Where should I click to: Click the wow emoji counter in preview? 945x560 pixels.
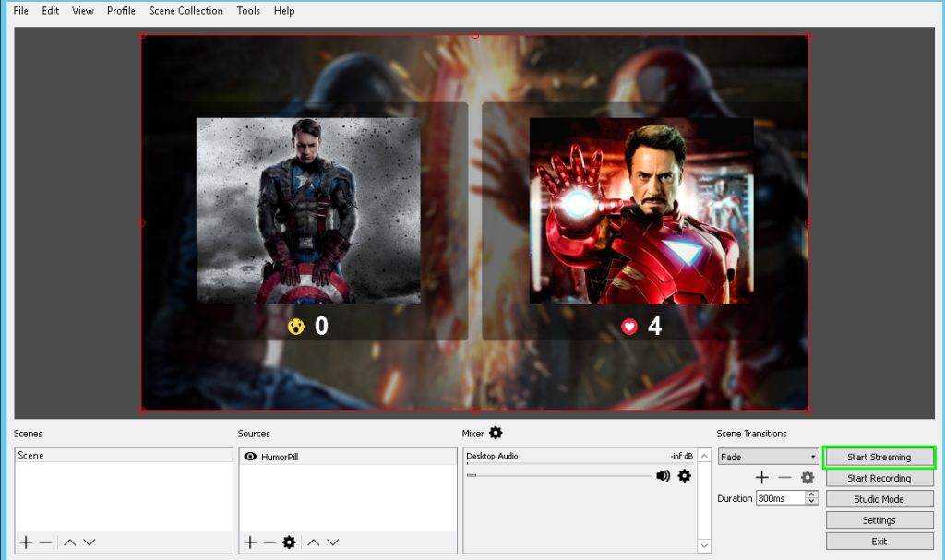[308, 326]
